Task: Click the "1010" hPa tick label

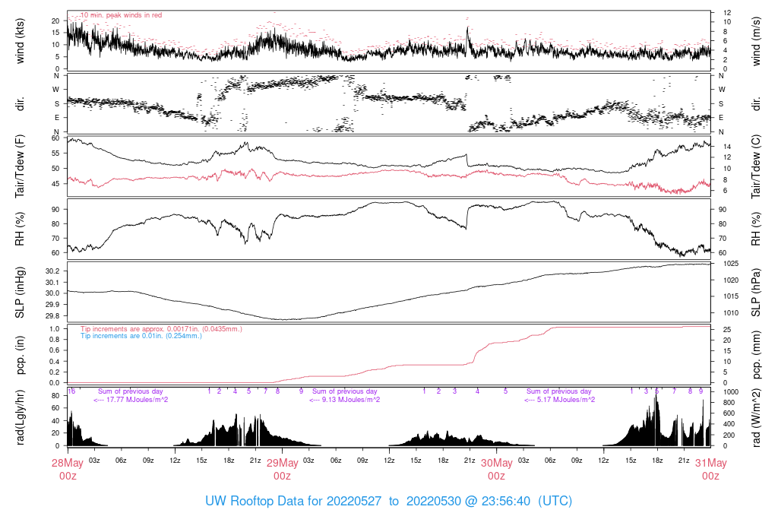Action: pyautogui.click(x=732, y=312)
